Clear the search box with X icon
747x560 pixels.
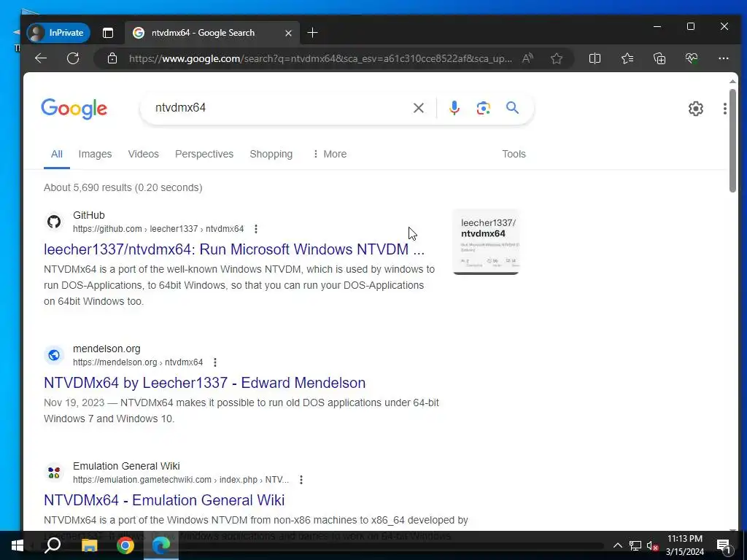418,108
